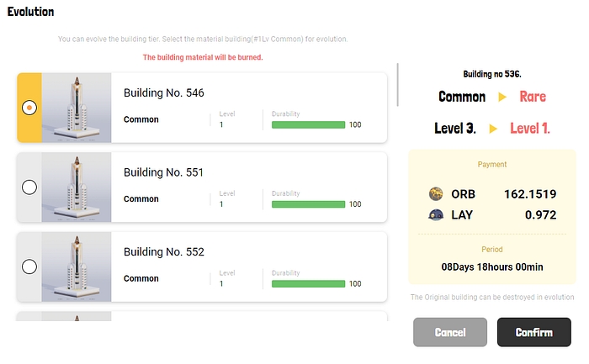The image size is (589, 364).
Task: Click the durability bar of Building No. 552
Action: tap(308, 284)
